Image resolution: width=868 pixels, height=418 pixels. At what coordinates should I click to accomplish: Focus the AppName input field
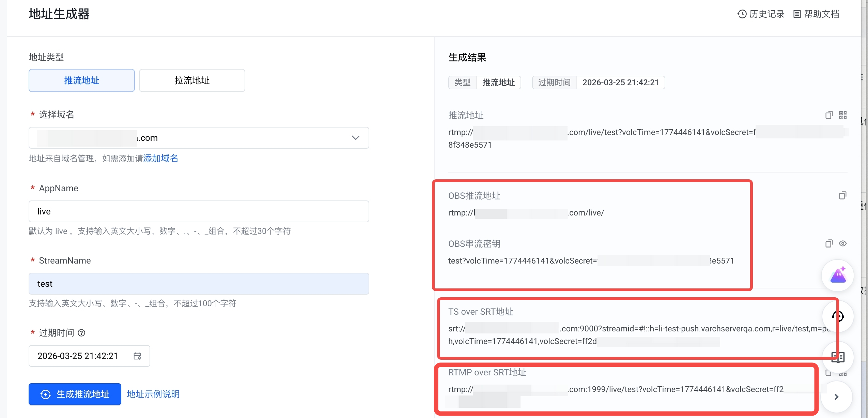pyautogui.click(x=199, y=211)
